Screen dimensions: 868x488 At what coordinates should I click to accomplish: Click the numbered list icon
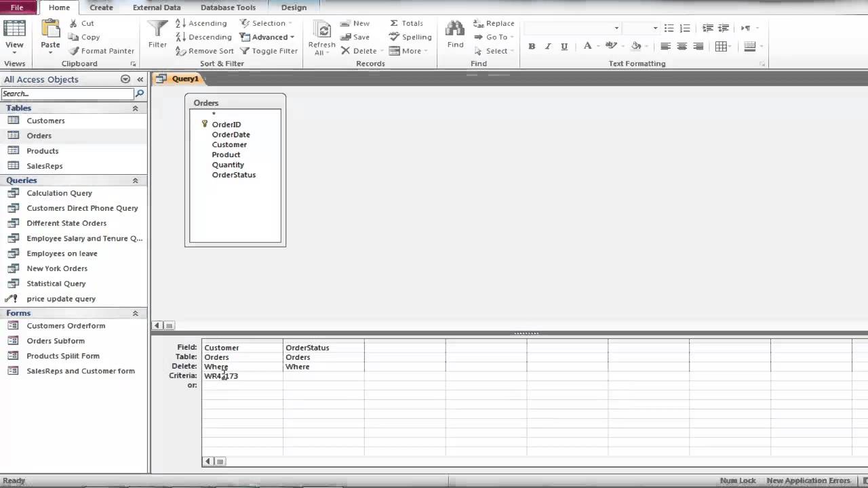coord(685,28)
